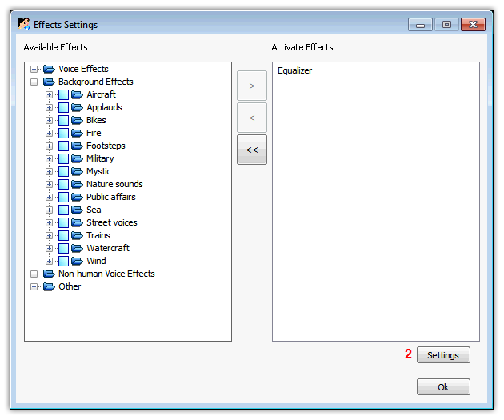Click the Wind folder icon
Viewport: 504px width, 420px height.
[x=77, y=261]
